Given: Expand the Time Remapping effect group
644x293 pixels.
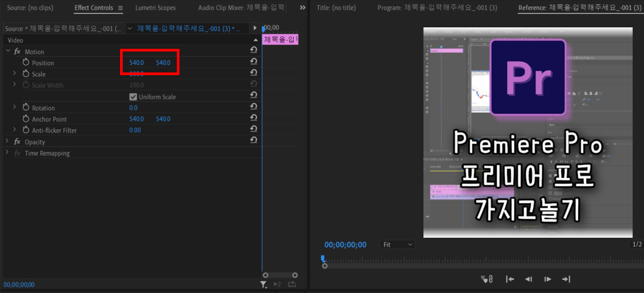Looking at the screenshot, I should [8, 153].
